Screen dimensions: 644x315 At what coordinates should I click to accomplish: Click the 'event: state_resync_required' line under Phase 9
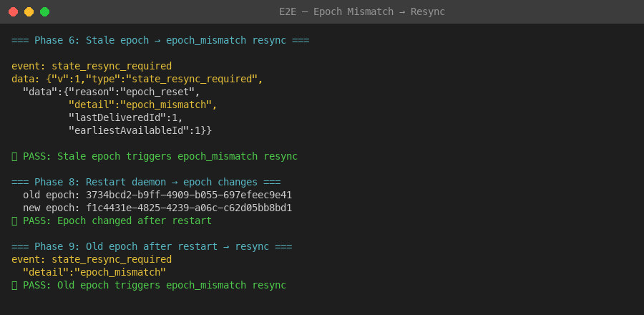tap(92, 260)
